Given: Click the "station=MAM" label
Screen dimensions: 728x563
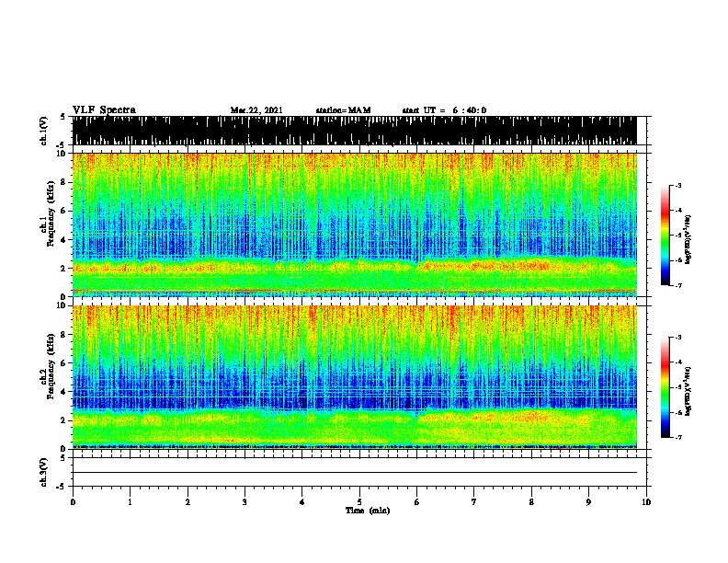Looking at the screenshot, I should click(343, 110).
